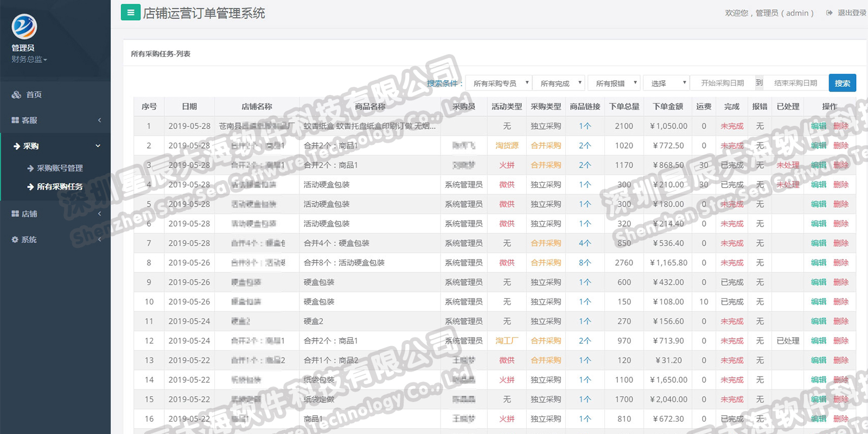Click 编辑 in row 14
The image size is (868, 434).
point(819,380)
